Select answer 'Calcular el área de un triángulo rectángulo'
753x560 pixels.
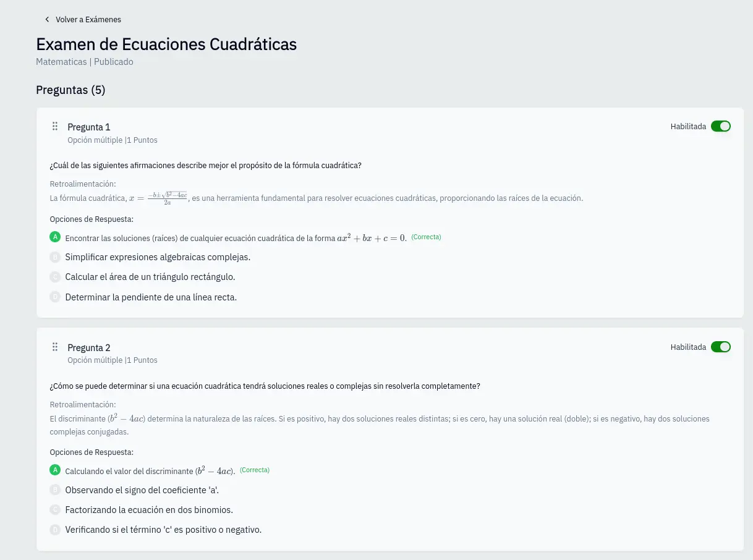150,277
